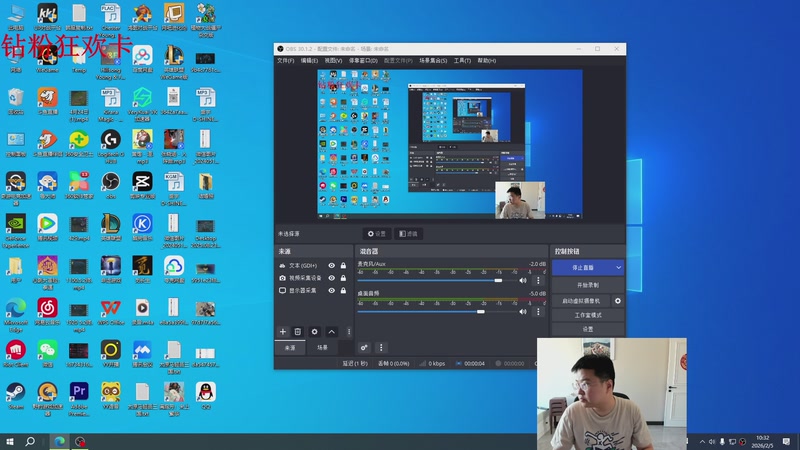Mute the 桌面音频 audio channel
The width and height of the screenshot is (800, 450).
click(x=523, y=311)
